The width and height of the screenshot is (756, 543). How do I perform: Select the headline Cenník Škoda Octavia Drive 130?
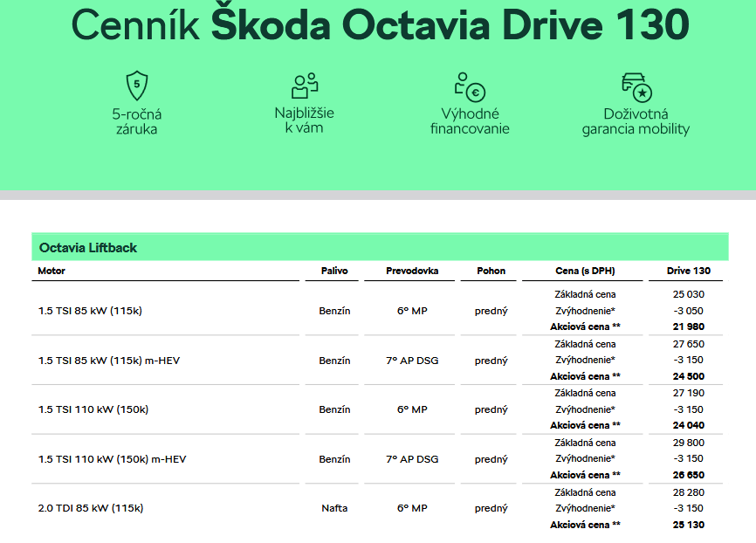click(x=380, y=24)
